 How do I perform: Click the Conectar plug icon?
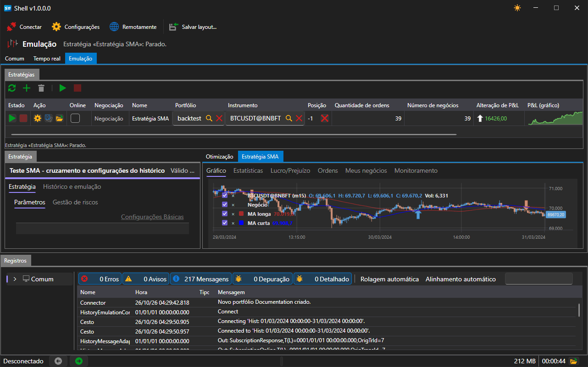tap(11, 27)
